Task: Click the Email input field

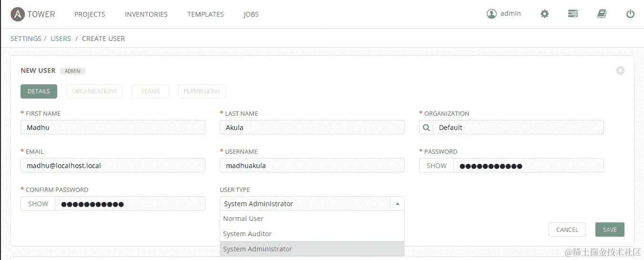Action: click(x=113, y=165)
